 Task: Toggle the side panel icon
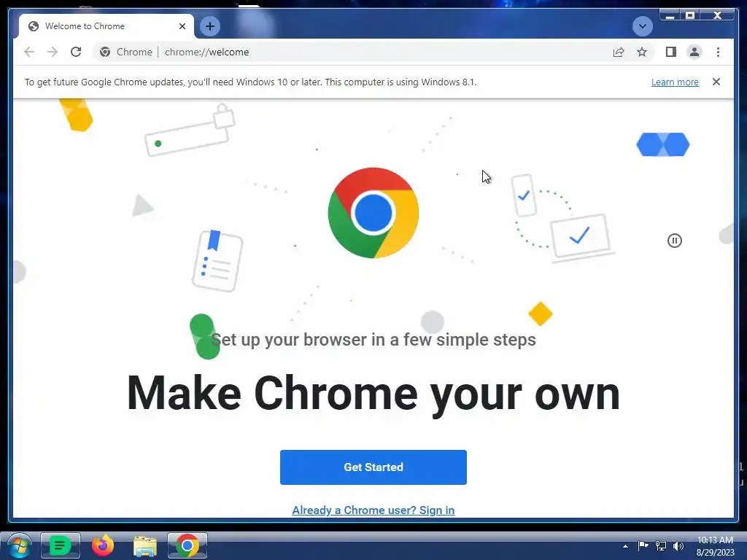pyautogui.click(x=671, y=52)
